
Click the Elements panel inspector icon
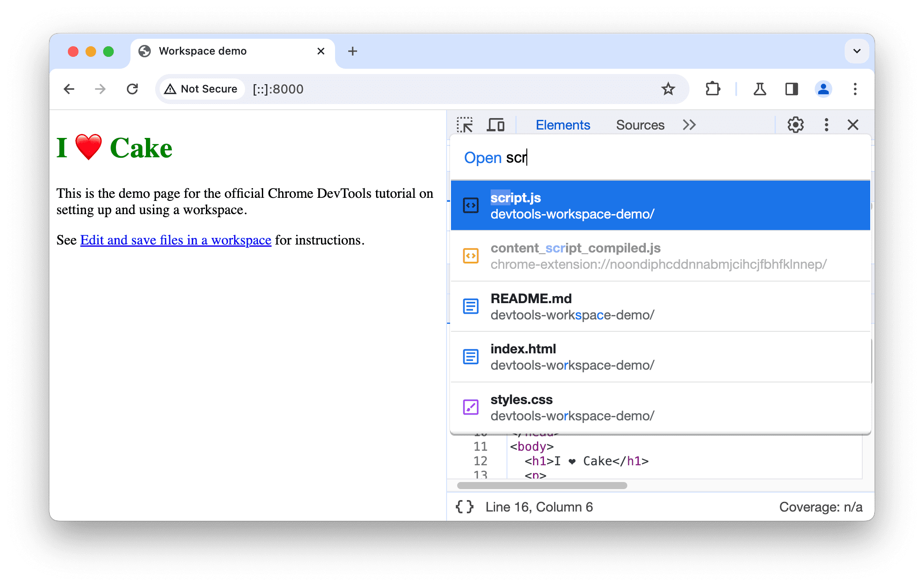click(x=467, y=124)
